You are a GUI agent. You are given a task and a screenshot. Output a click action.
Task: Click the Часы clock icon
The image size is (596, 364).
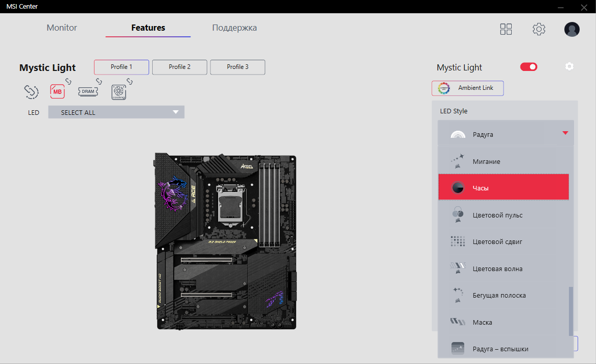458,188
